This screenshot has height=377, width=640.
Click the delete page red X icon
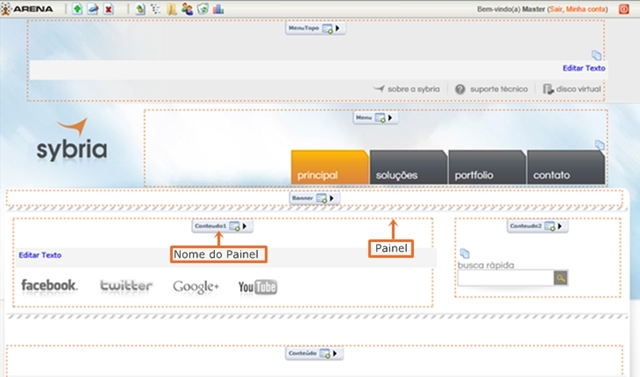pos(108,9)
